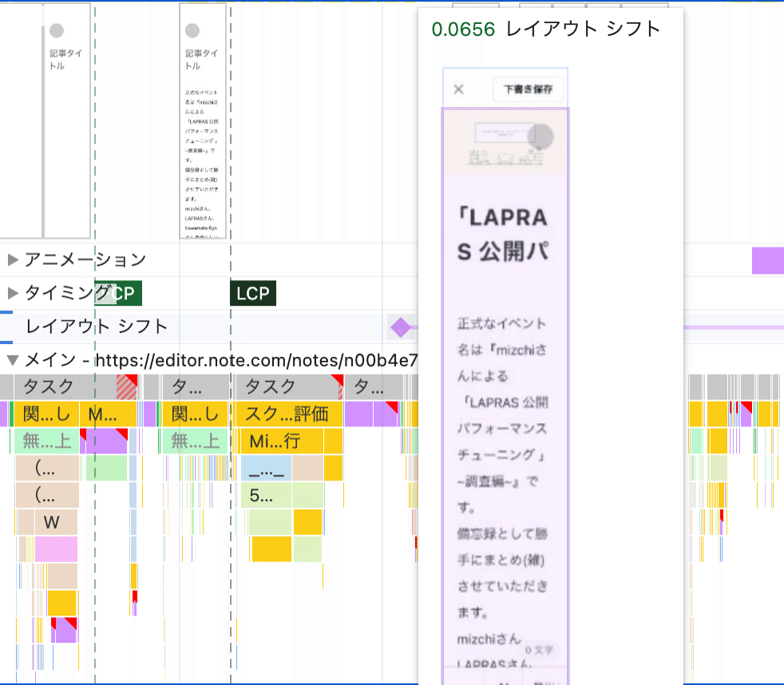Select the Mi...行 flame chart block
784x685 pixels.
[282, 441]
